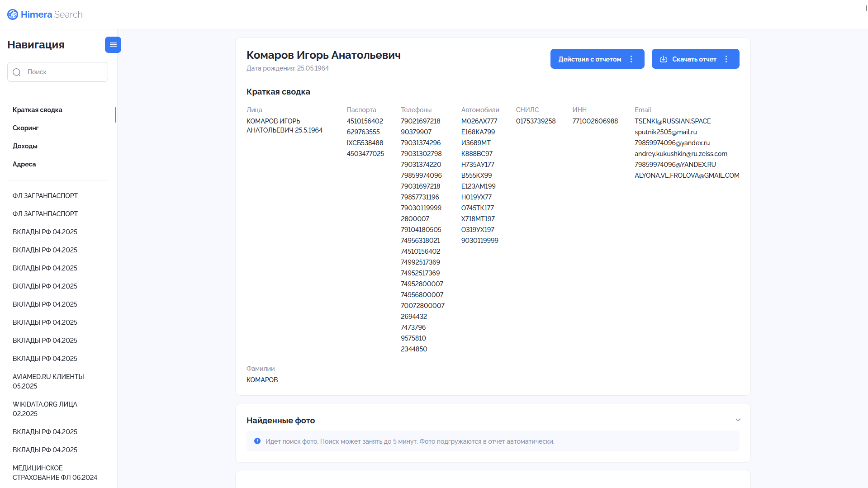Select Доходы in the navigation list
Screen dimensions: 868x488
tap(25, 146)
